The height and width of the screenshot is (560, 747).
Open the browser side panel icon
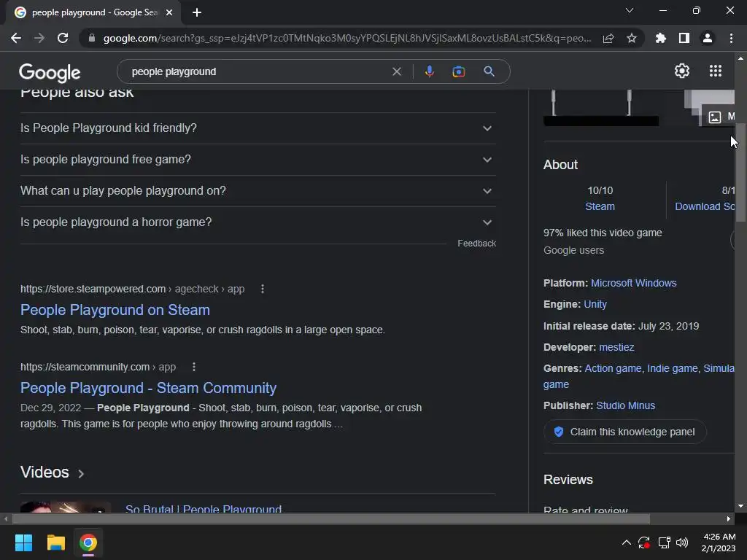(x=684, y=38)
